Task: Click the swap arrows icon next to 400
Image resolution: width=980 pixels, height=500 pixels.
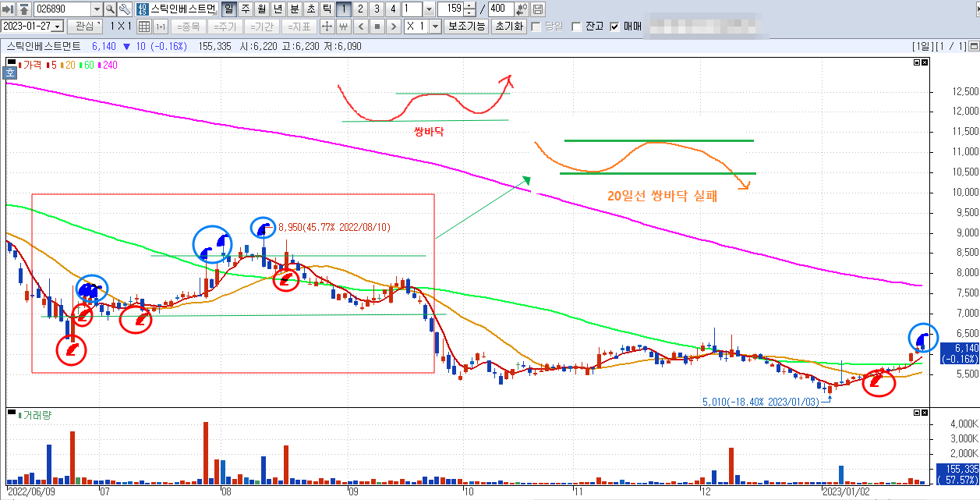Action: click(x=522, y=9)
